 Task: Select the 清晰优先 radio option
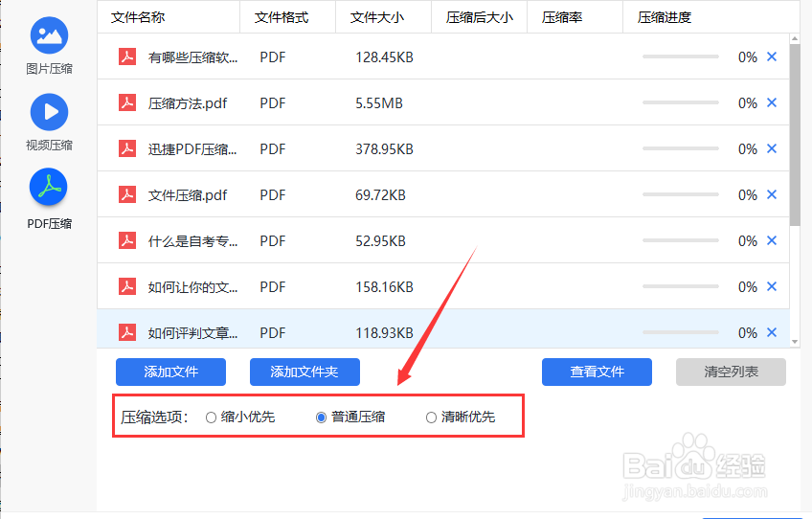(x=431, y=417)
